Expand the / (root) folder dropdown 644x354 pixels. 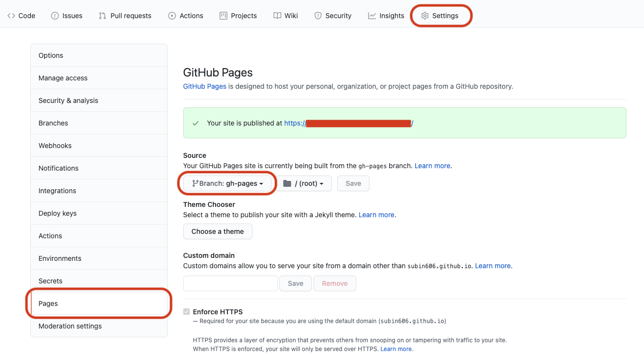[x=303, y=183]
